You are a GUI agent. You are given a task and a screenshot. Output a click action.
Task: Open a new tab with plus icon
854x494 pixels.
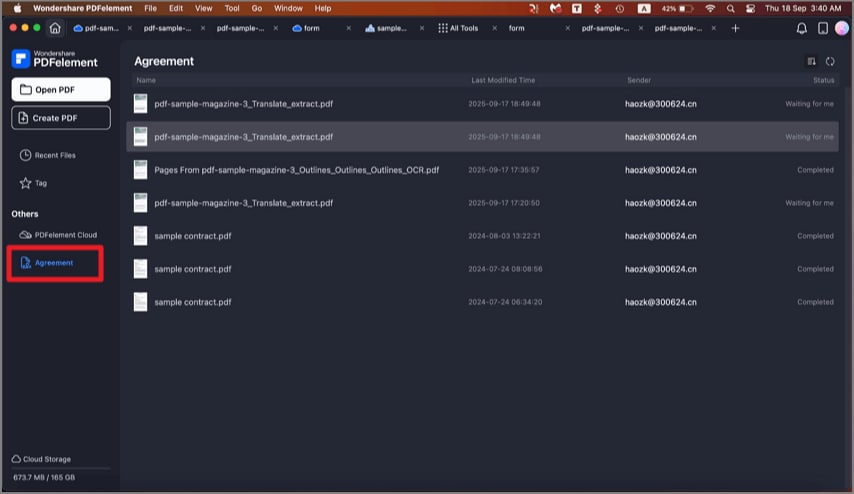736,28
